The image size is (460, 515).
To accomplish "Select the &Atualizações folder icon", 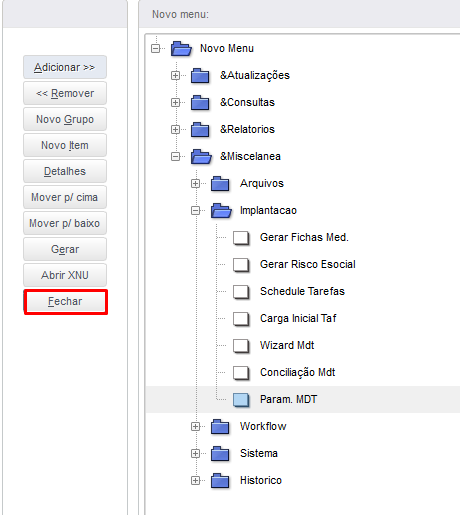I will tap(200, 75).
